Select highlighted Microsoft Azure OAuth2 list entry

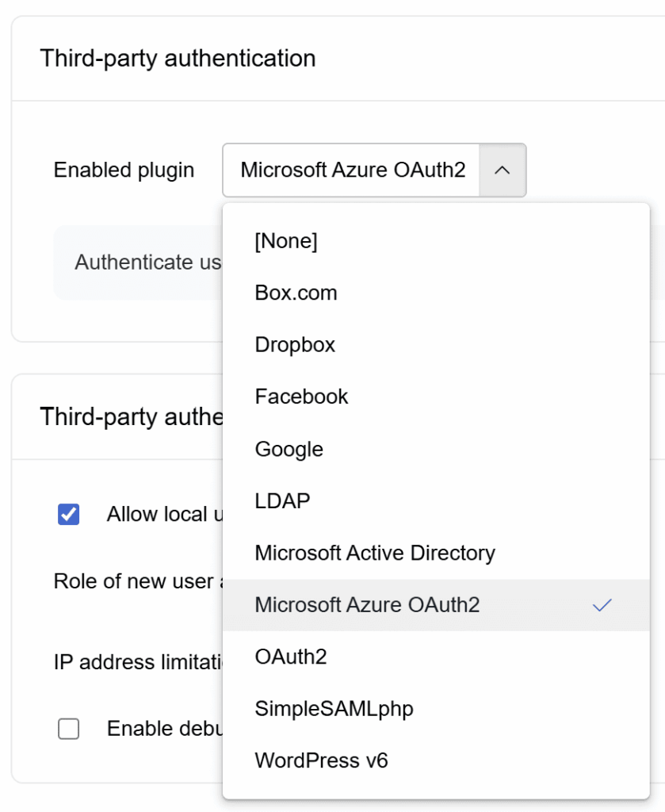pos(367,605)
